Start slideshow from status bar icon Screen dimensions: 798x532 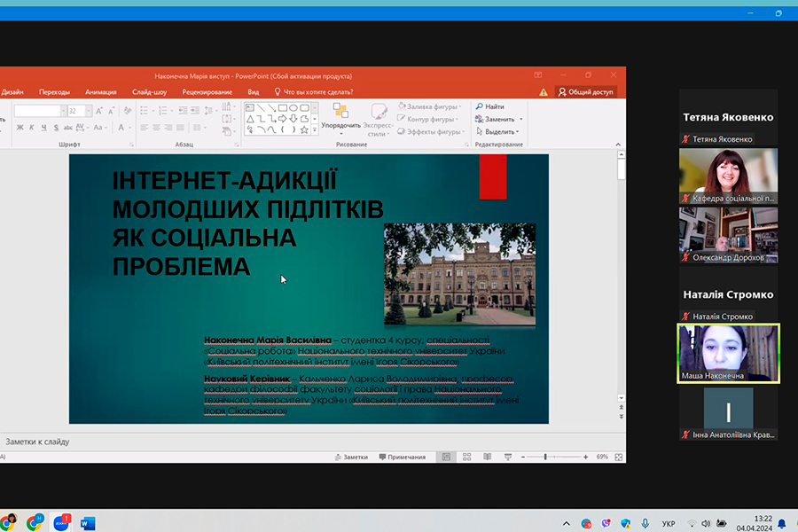point(507,457)
